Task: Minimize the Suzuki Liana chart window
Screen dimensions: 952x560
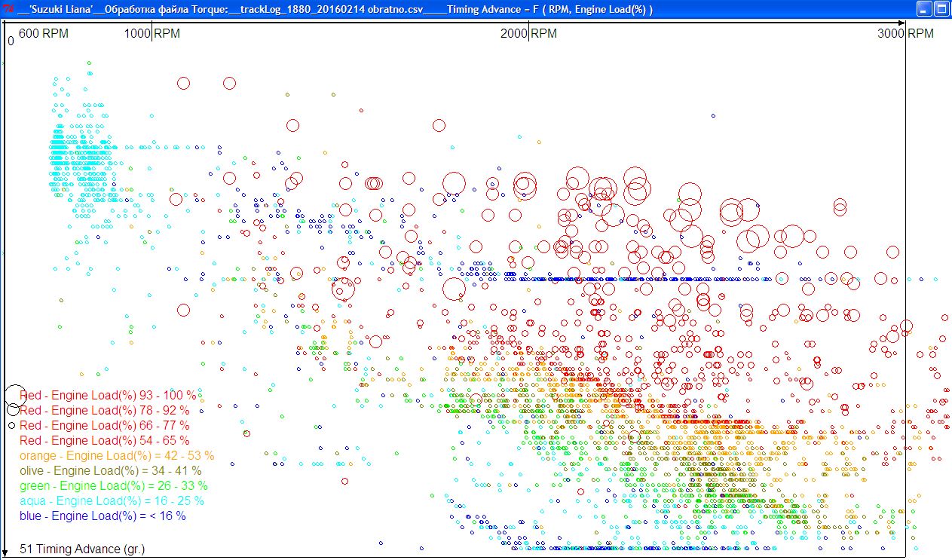Action: (x=924, y=9)
